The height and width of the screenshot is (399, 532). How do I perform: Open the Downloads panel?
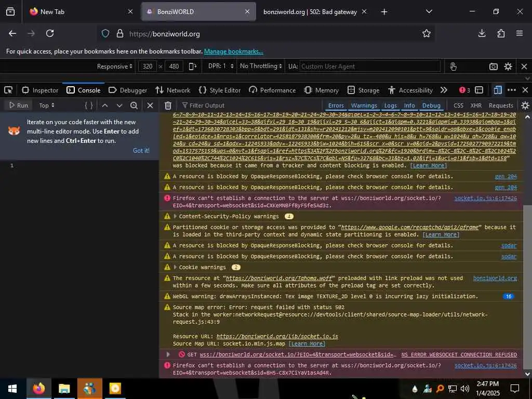click(482, 33)
